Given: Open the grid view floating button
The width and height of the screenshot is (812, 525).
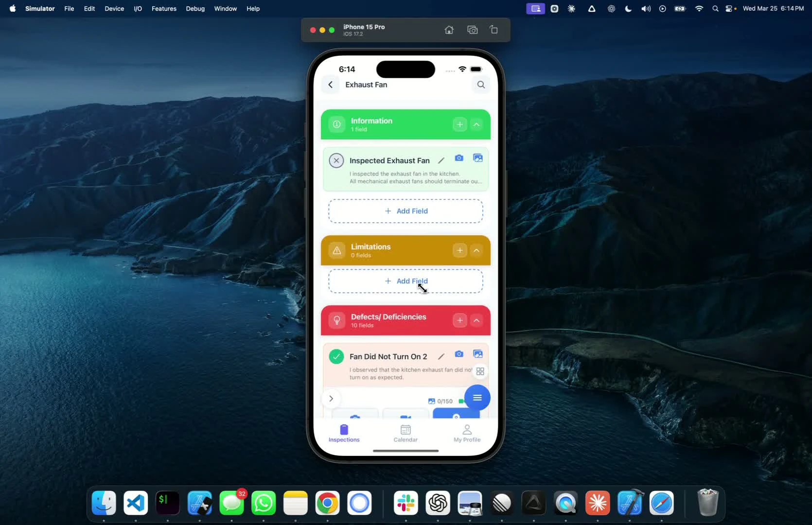Looking at the screenshot, I should coord(480,371).
